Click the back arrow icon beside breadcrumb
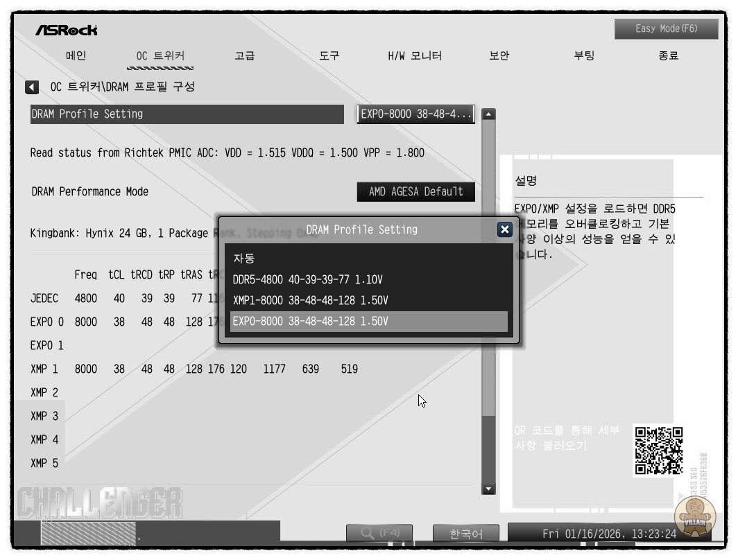This screenshot has width=738, height=560. point(32,87)
